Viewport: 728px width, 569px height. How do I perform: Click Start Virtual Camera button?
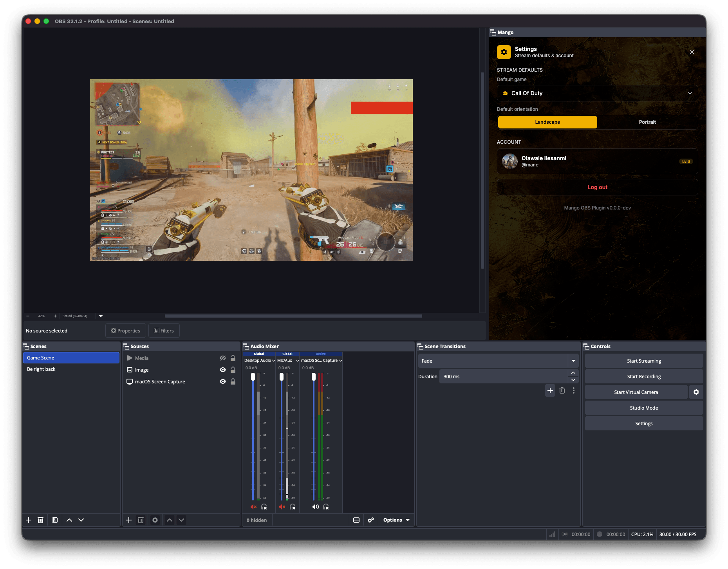pos(636,392)
